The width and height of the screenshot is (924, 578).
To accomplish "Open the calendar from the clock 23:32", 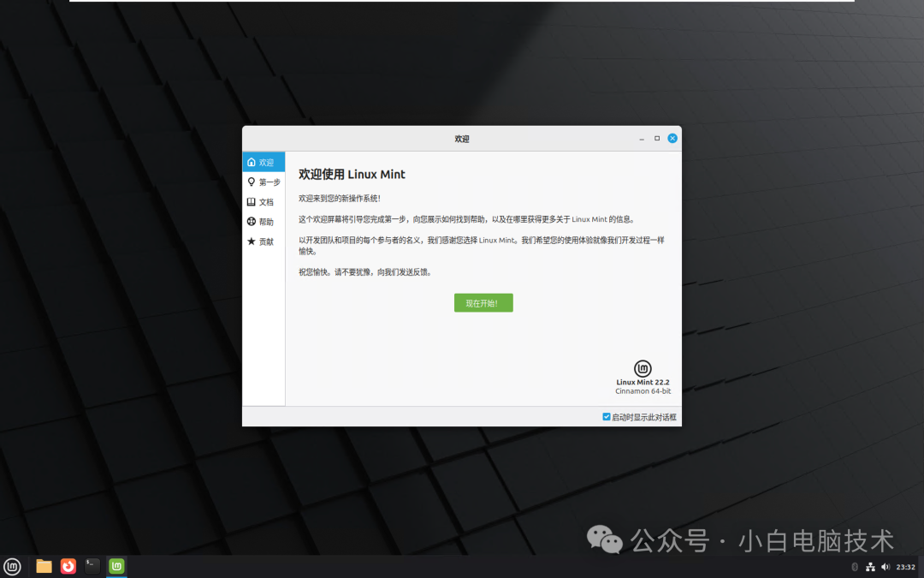I will click(905, 567).
